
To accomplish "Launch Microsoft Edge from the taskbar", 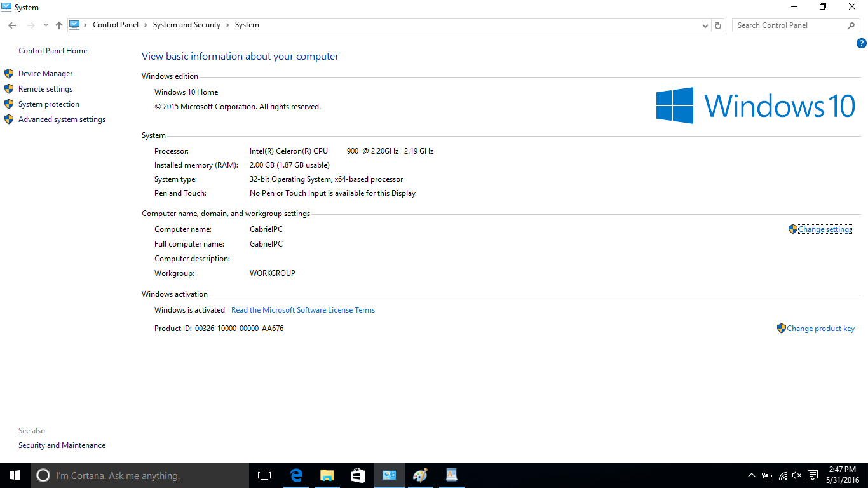I will 295,475.
